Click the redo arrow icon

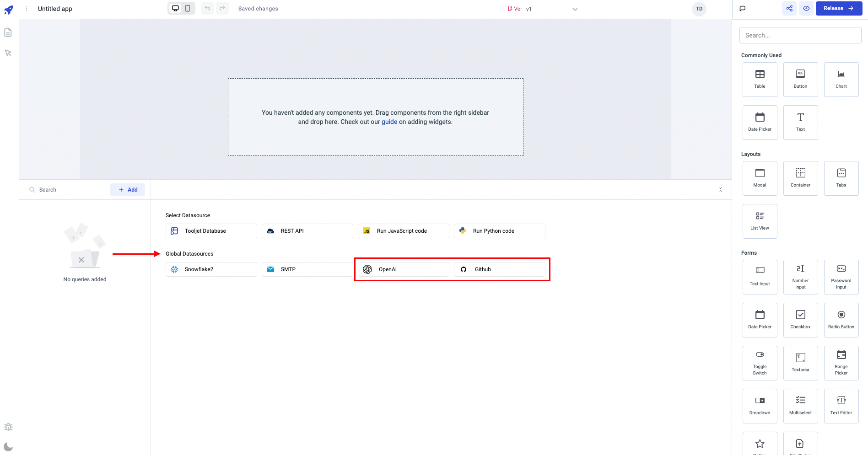(222, 9)
